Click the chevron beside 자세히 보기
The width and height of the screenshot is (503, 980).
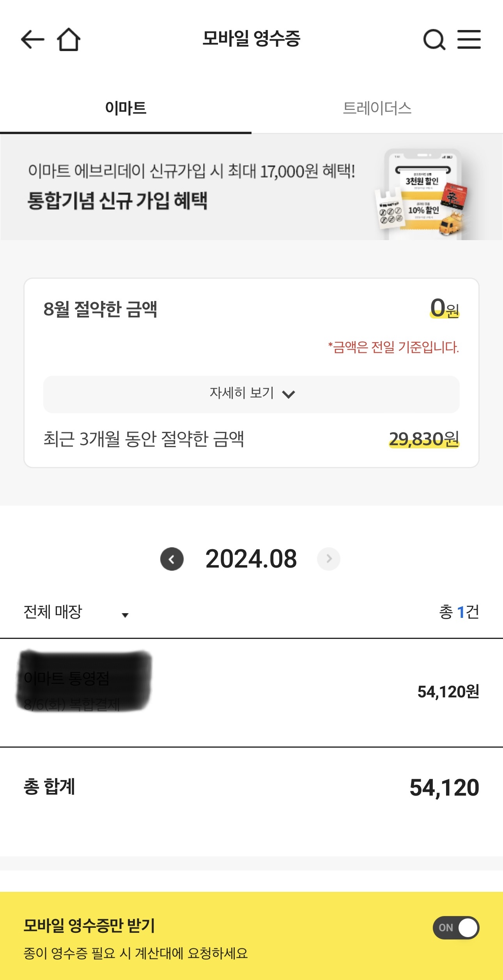coord(289,394)
